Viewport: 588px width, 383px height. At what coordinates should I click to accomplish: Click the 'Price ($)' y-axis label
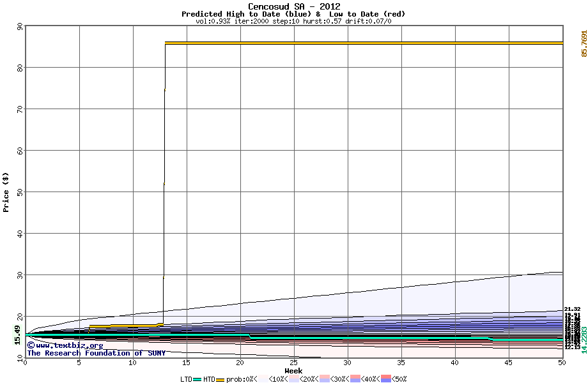coord(6,192)
